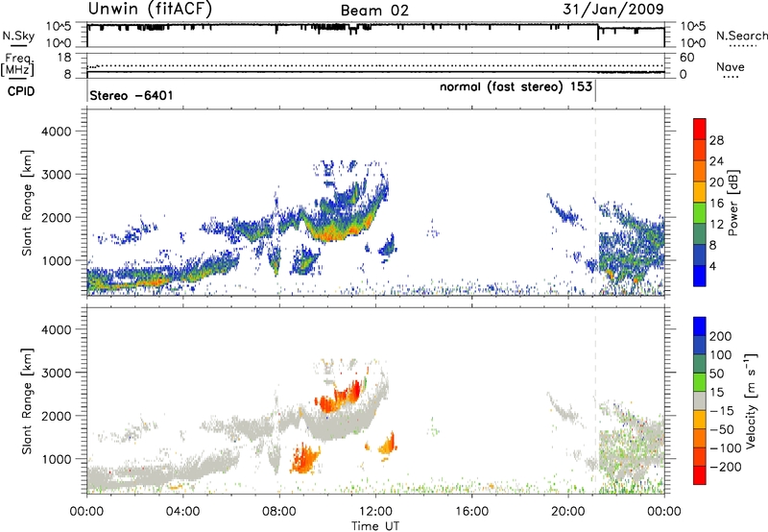Image resolution: width=768 pixels, height=532 pixels.
Task: Click the '18' tick on the frequency axis
Action: pyautogui.click(x=63, y=58)
